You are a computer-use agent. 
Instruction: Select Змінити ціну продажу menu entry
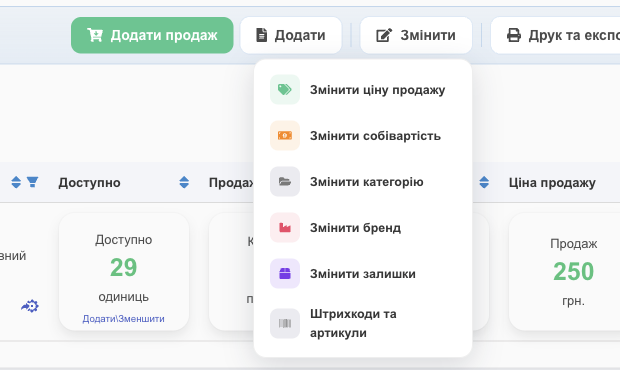(363, 90)
